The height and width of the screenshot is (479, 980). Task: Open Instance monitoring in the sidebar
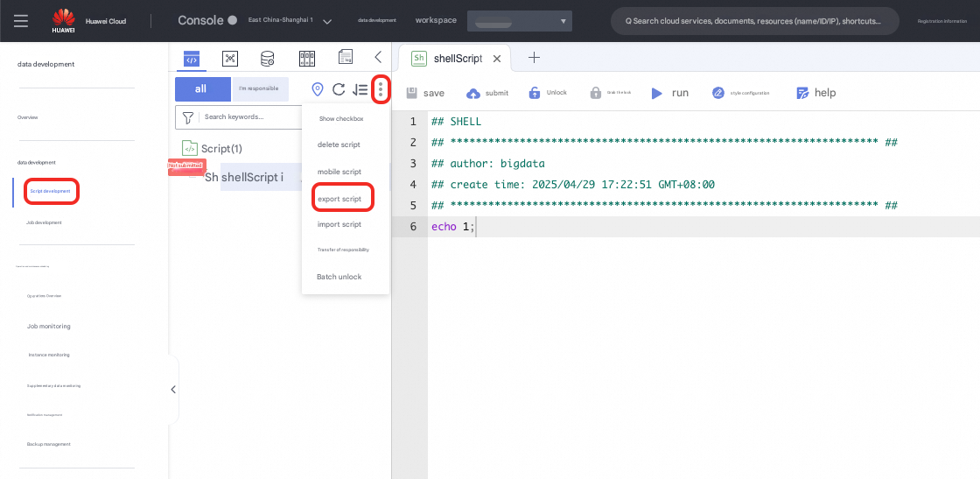click(x=49, y=356)
